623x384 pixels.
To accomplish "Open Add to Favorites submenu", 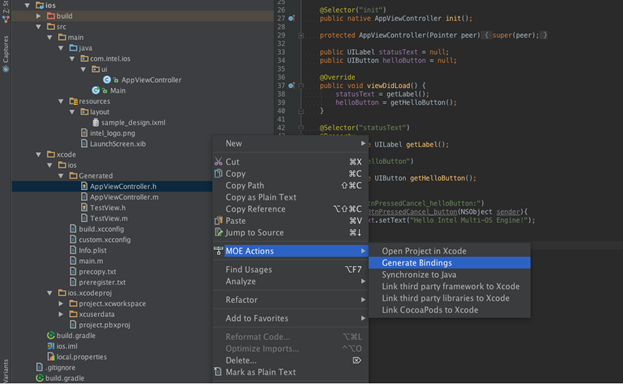I will tap(290, 318).
